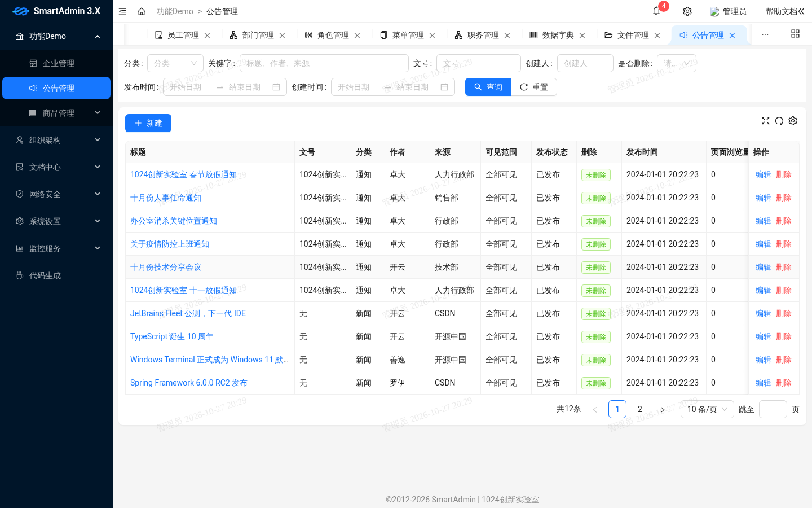Screen dimensions: 812x508
Task: Open the 帮助文档 panel
Action: coord(785,11)
